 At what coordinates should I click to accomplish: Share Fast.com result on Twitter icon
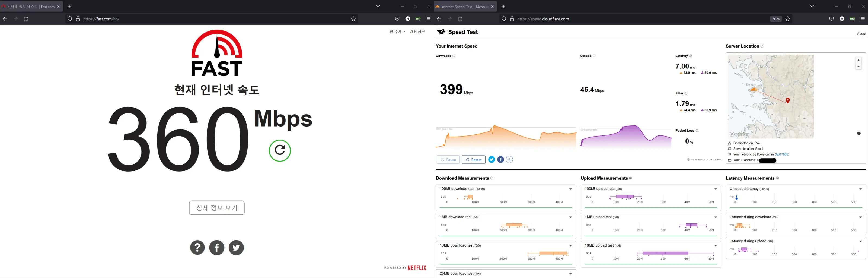coord(236,248)
